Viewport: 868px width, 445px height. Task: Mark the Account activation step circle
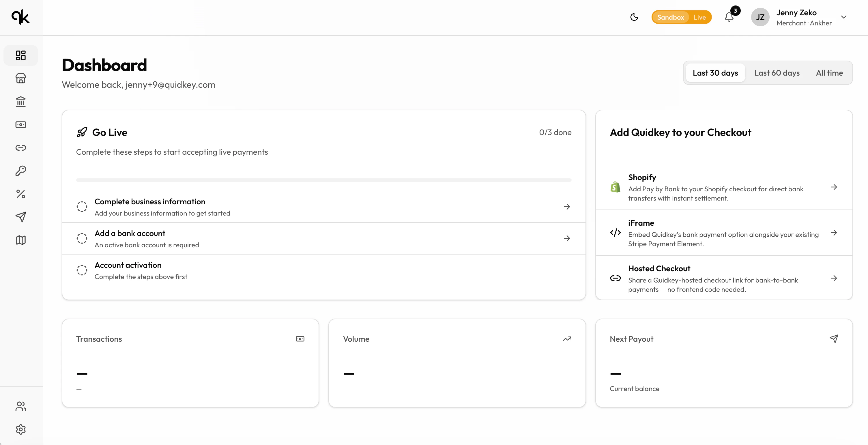[x=82, y=270]
